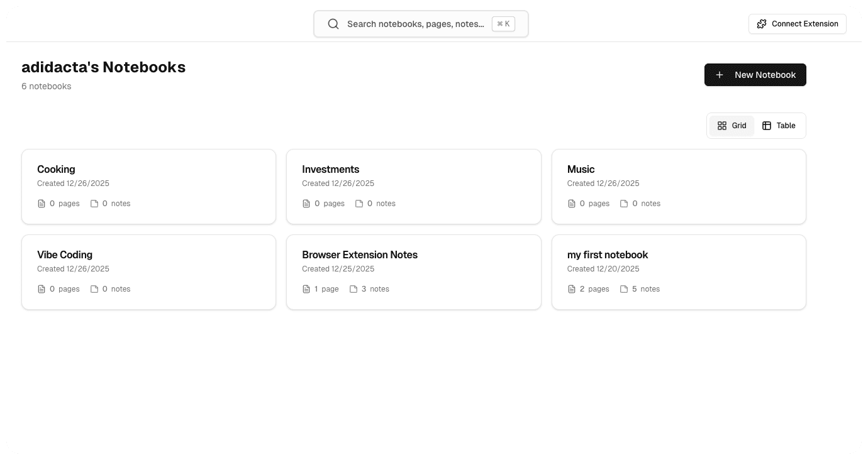Click the pages icon on the Investments card
The width and height of the screenshot is (868, 460).
pyautogui.click(x=306, y=203)
